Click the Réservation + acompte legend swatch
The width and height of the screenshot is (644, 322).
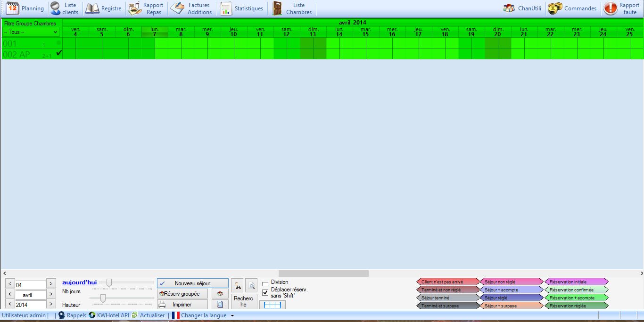[x=576, y=298]
